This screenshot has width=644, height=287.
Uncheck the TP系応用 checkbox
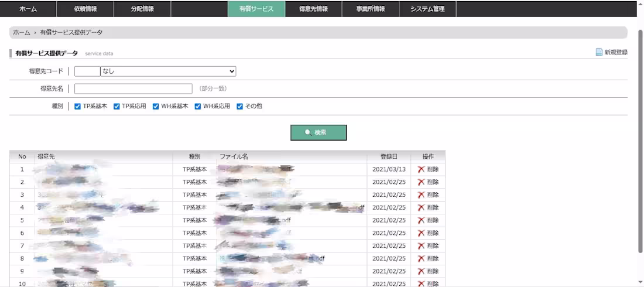[x=117, y=107]
